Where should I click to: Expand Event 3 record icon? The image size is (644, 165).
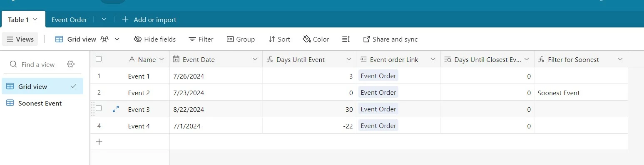pyautogui.click(x=116, y=109)
